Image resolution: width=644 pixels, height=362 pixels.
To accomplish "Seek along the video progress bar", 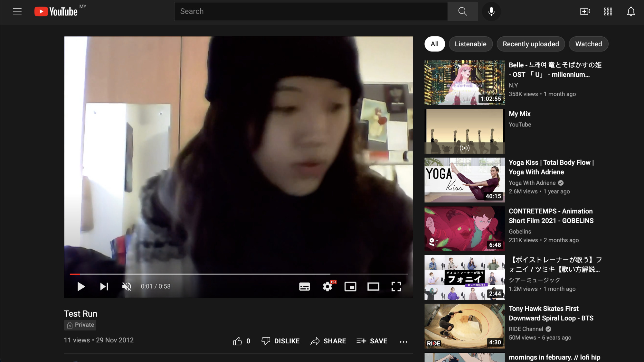I will coord(239,274).
